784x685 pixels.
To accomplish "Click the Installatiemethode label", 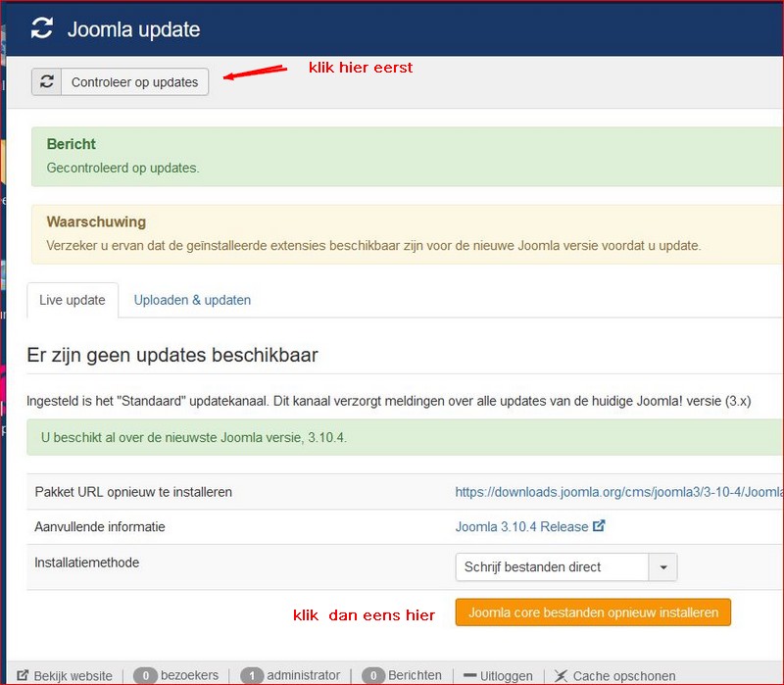I will pos(87,563).
